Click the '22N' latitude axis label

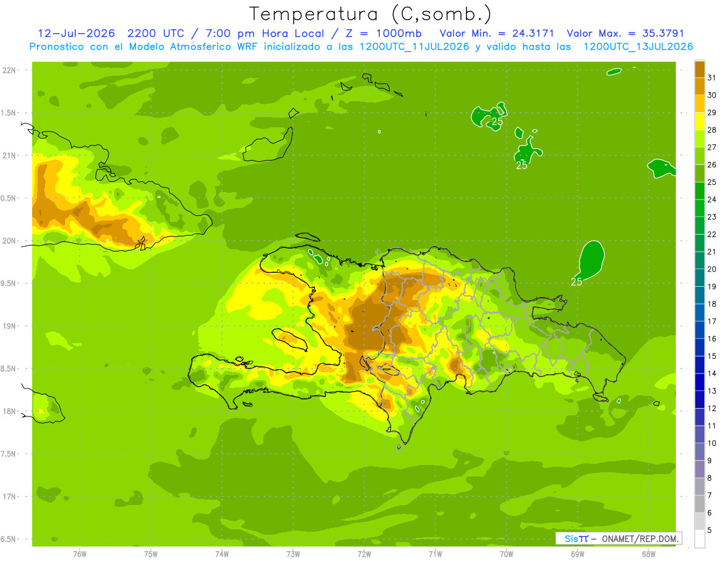click(x=10, y=70)
